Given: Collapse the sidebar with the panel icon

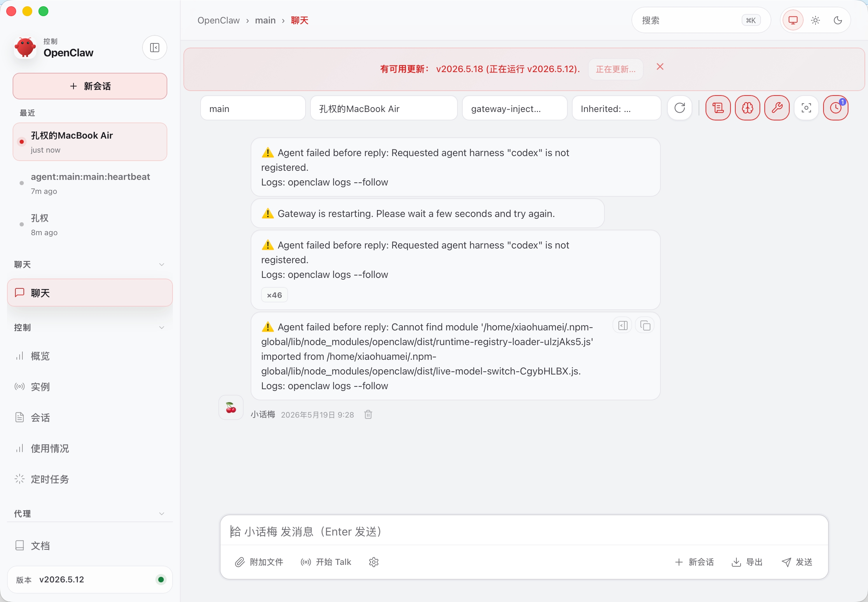Looking at the screenshot, I should pos(155,48).
